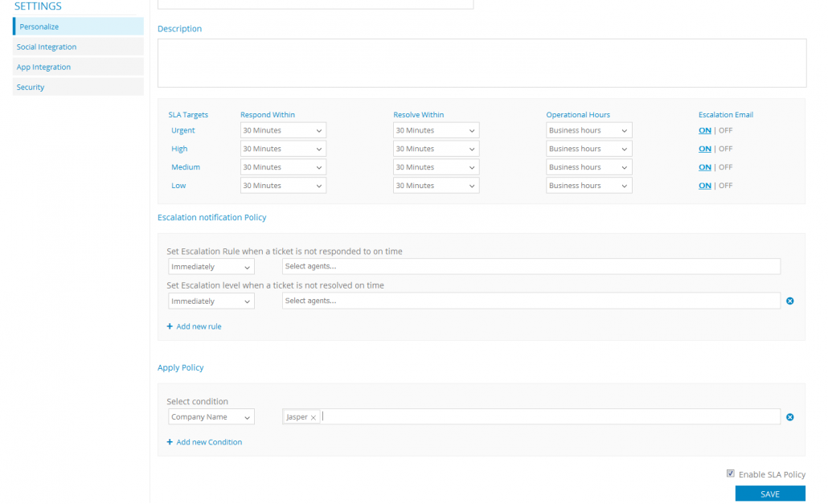This screenshot has width=828, height=504.
Task: Click into the Description text area
Action: [482, 63]
